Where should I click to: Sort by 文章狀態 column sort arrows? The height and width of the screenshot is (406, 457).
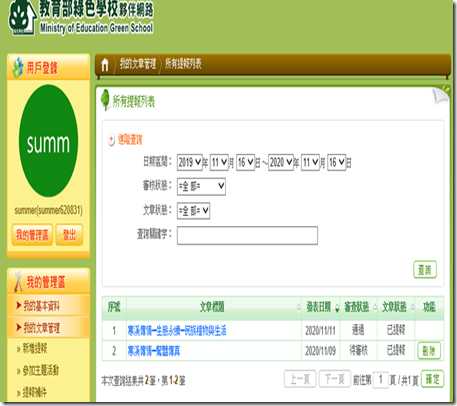pyautogui.click(x=412, y=307)
